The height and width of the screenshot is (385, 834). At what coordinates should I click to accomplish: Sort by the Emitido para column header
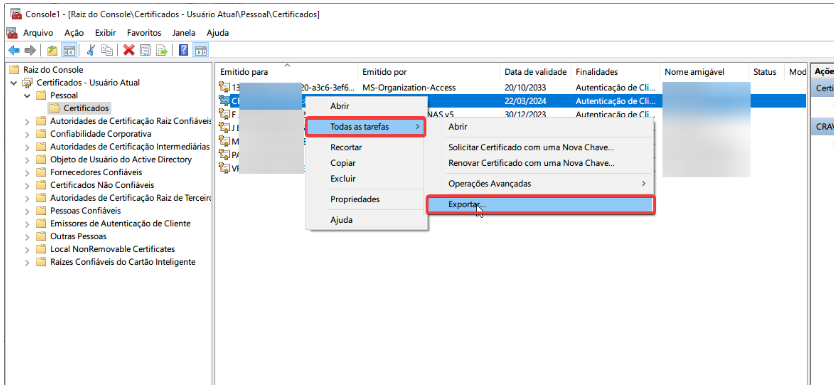pyautogui.click(x=287, y=72)
